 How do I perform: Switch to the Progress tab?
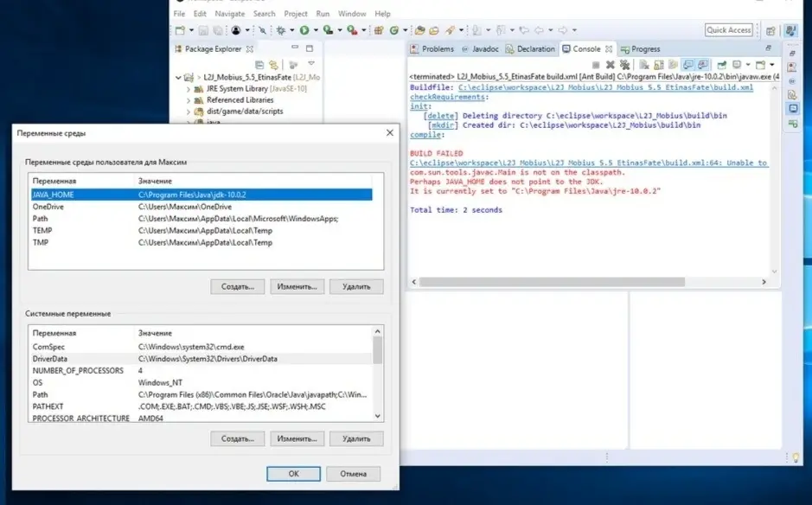[641, 49]
